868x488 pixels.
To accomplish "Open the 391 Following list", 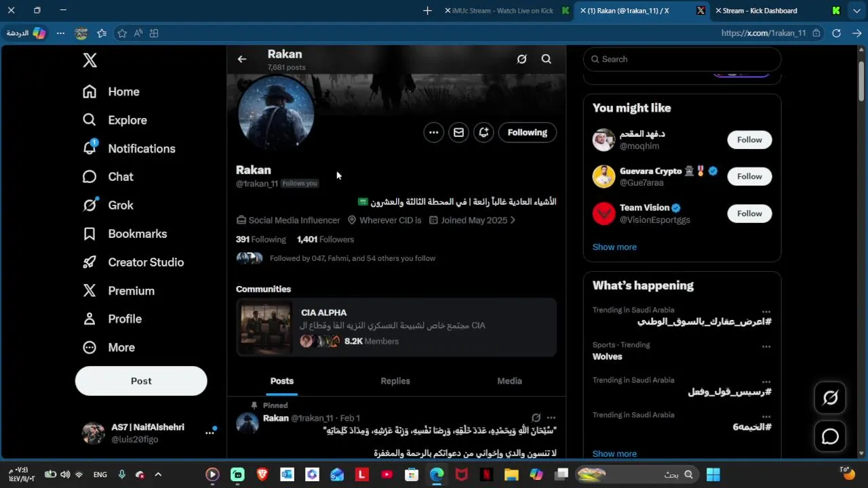I will pyautogui.click(x=261, y=239).
